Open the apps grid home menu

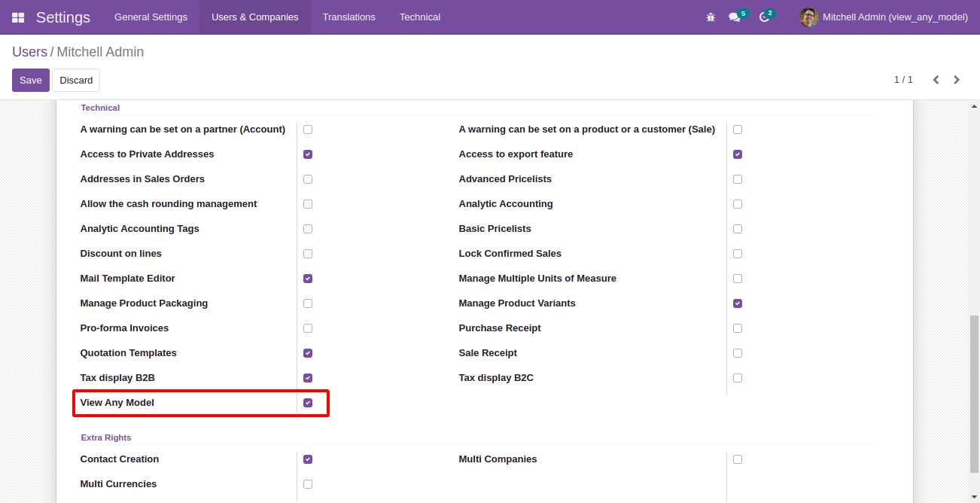click(18, 17)
